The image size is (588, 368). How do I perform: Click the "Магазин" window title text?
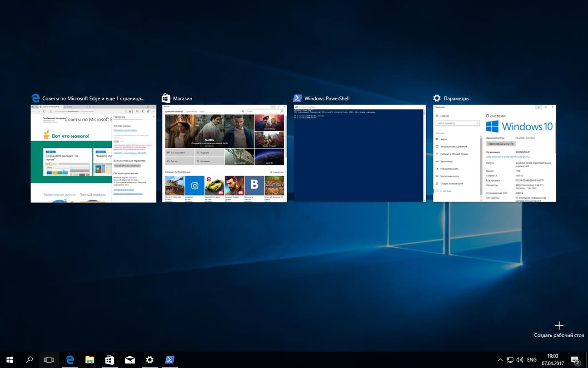(x=183, y=98)
